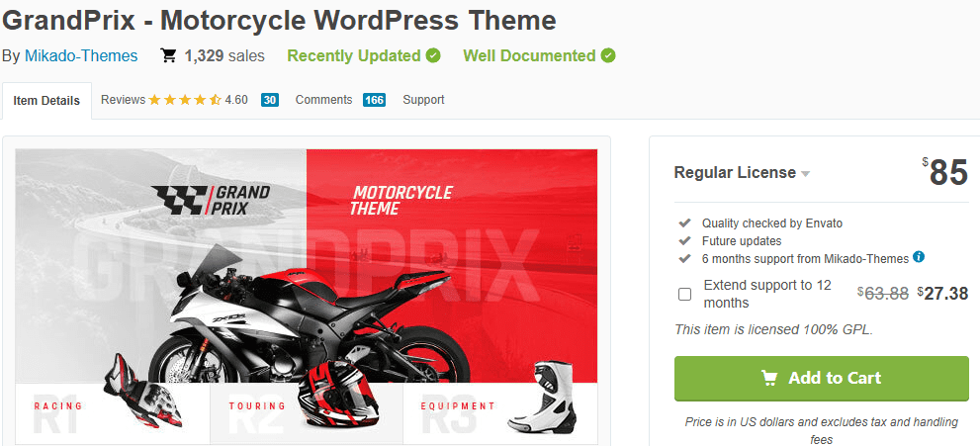980x446 pixels.
Task: Click the GrandPrix theme preview image
Action: click(307, 297)
